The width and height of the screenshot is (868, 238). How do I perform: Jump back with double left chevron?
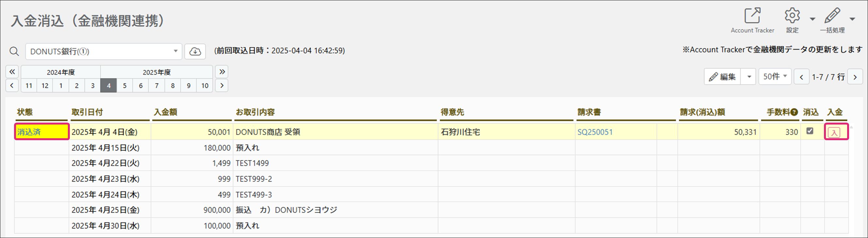tap(12, 72)
